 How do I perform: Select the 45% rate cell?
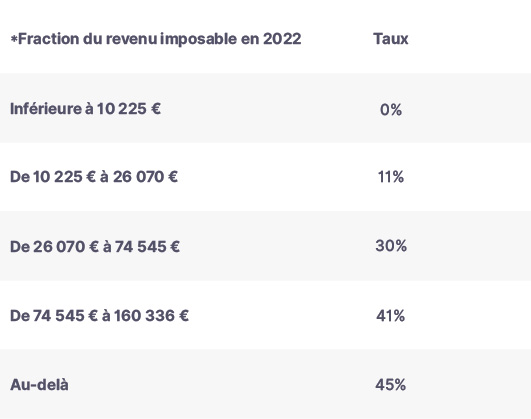coord(390,385)
